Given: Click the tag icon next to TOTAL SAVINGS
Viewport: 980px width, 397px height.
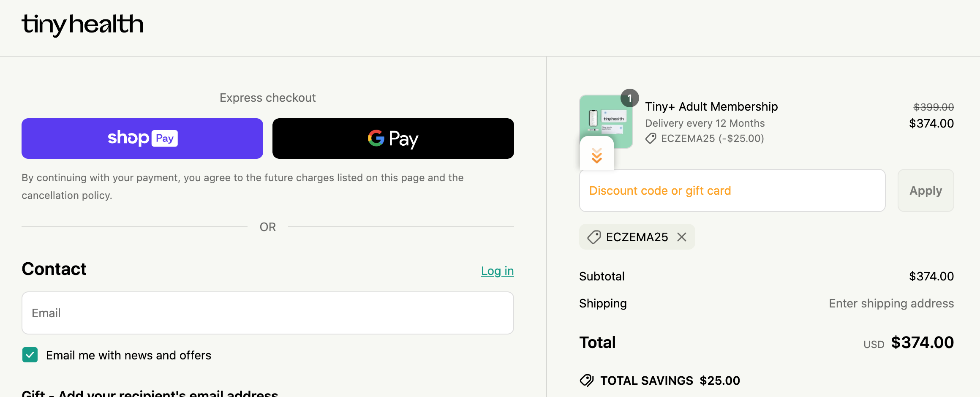Looking at the screenshot, I should [587, 380].
